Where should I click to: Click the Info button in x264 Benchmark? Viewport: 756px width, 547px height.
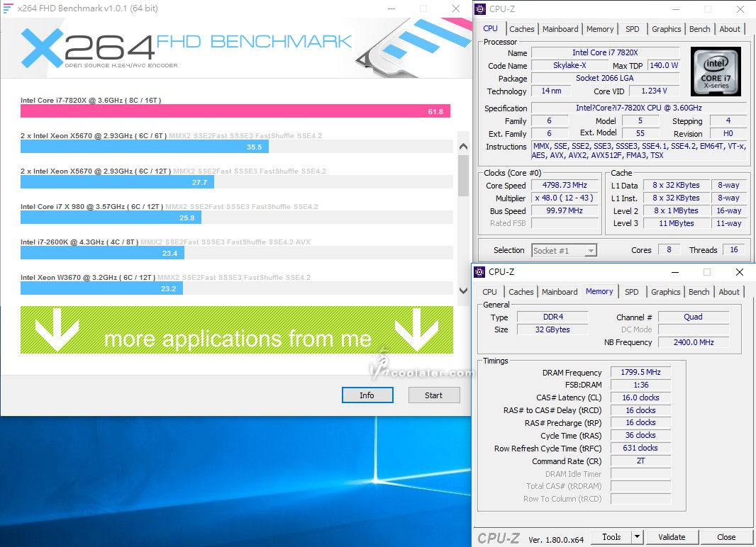367,395
